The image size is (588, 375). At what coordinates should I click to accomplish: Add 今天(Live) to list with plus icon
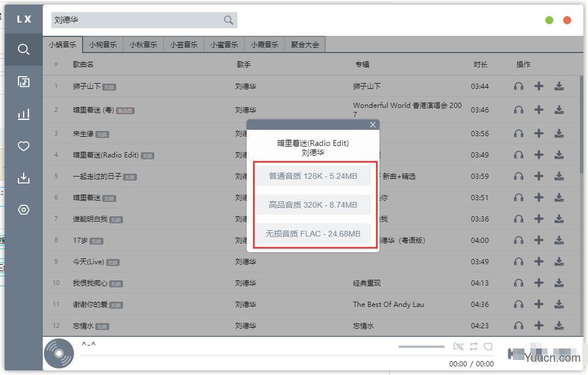pyautogui.click(x=539, y=261)
